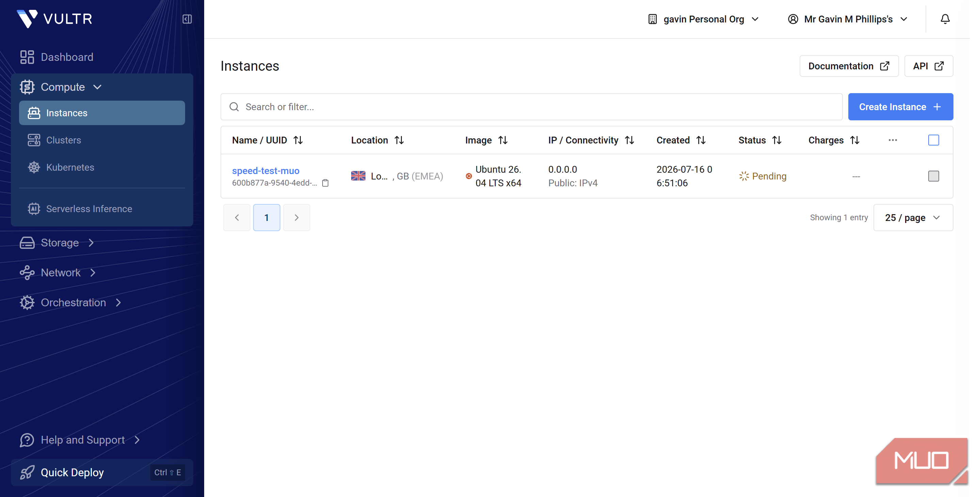Click the created date 2026-07-16 cell
The width and height of the screenshot is (980, 497).
[684, 176]
